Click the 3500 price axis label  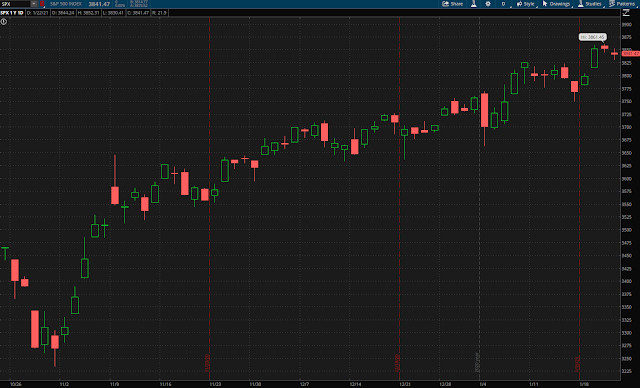(x=627, y=230)
